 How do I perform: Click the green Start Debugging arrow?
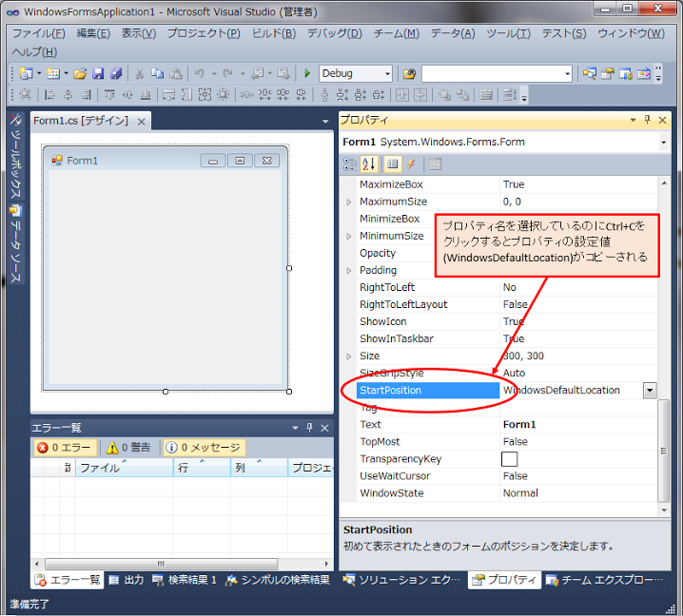(307, 73)
